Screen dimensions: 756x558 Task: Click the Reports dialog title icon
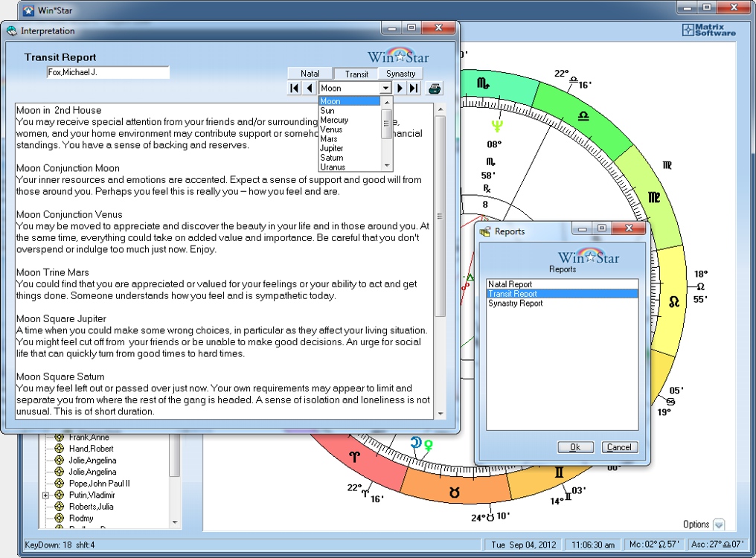pos(485,231)
